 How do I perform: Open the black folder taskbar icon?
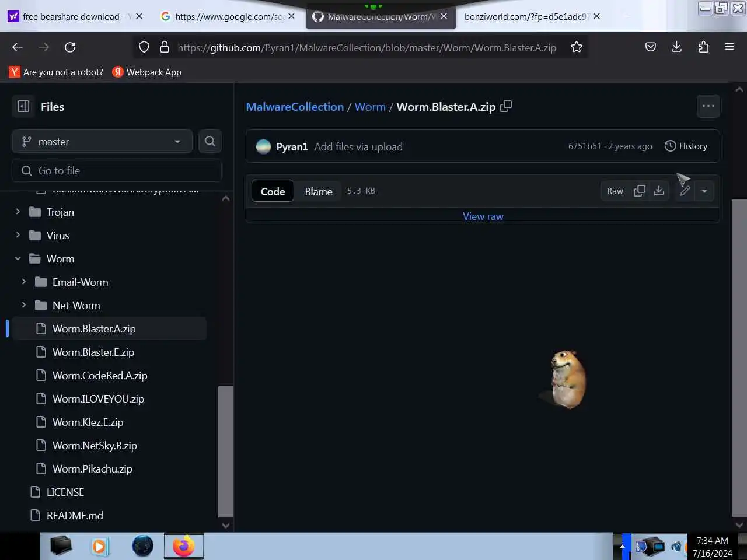61,546
